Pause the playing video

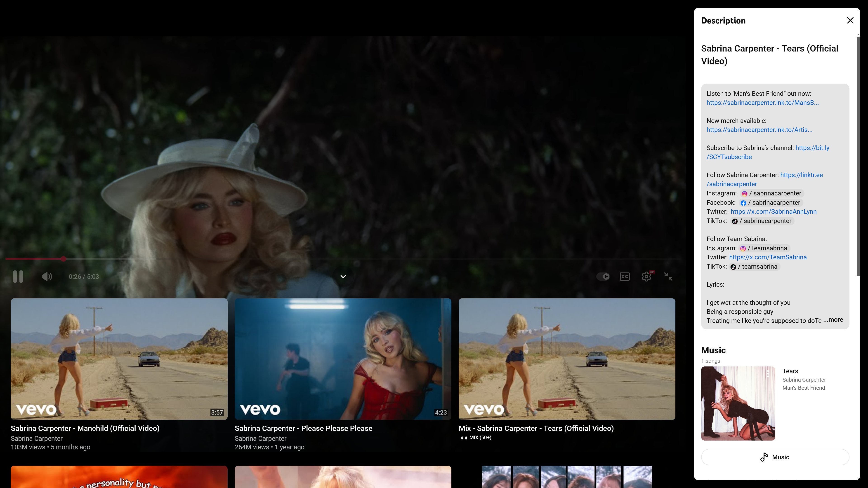[18, 277]
